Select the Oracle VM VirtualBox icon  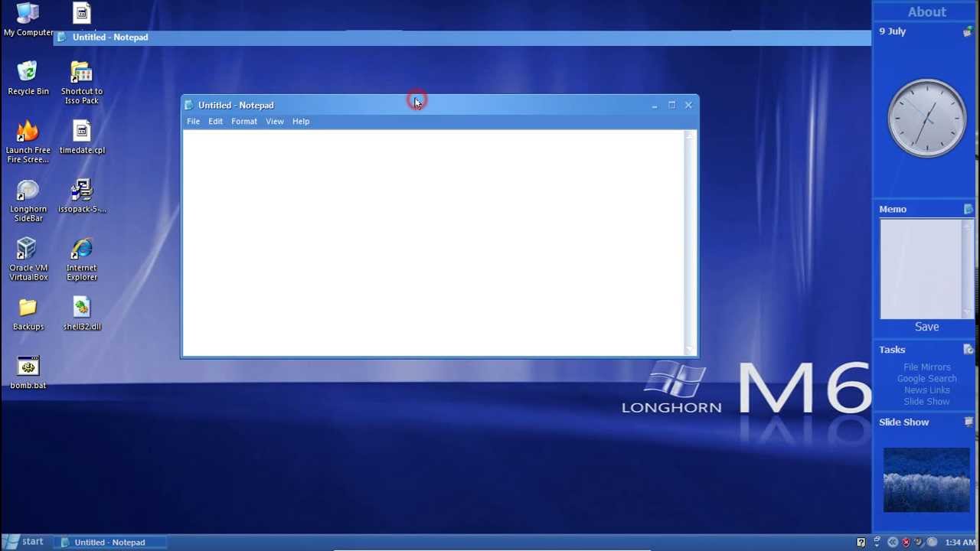pyautogui.click(x=28, y=259)
